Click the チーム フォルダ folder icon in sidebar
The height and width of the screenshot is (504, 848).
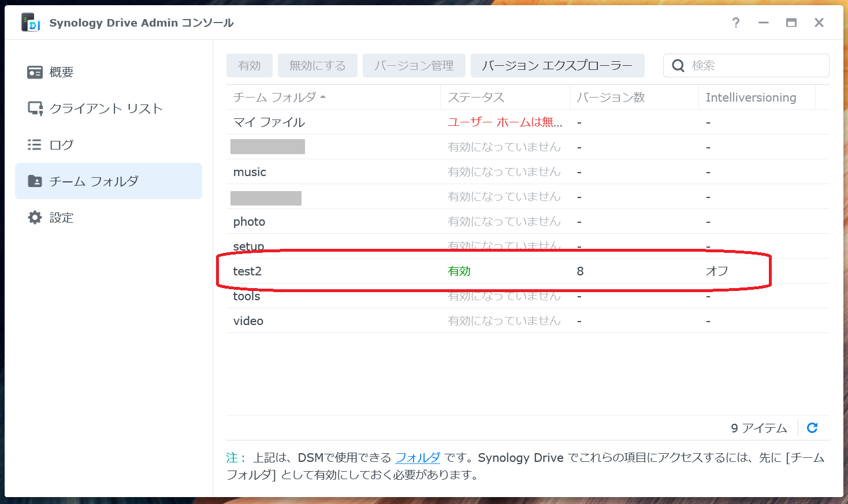36,181
